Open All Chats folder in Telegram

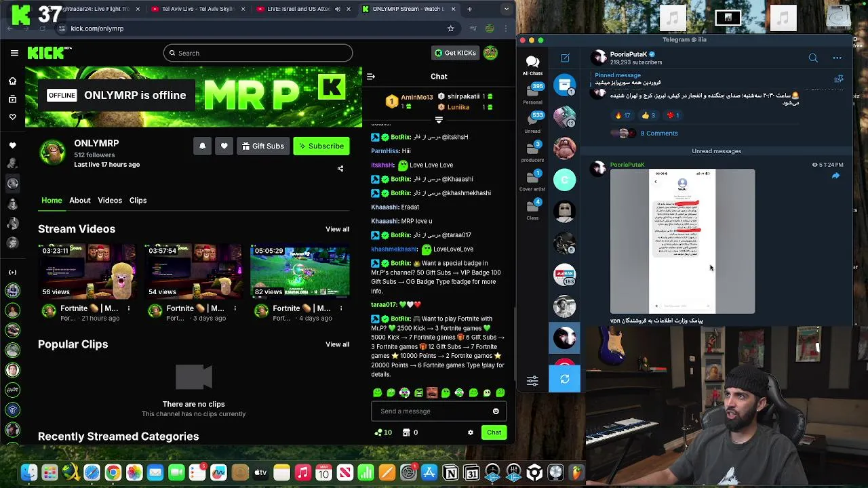(532, 65)
